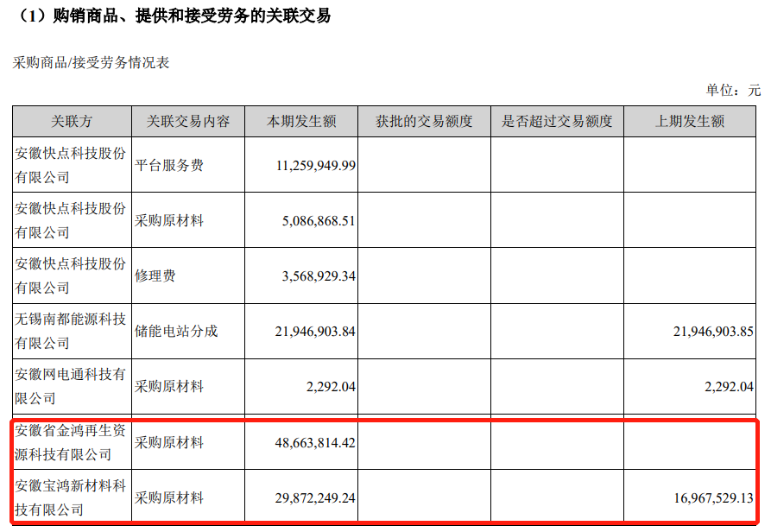Select the 关联交易内容 column header
Image resolution: width=771 pixels, height=532 pixels.
[188, 122]
